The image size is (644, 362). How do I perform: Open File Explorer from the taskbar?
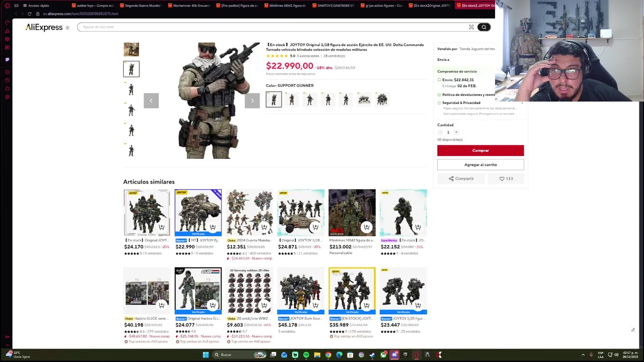(x=317, y=355)
